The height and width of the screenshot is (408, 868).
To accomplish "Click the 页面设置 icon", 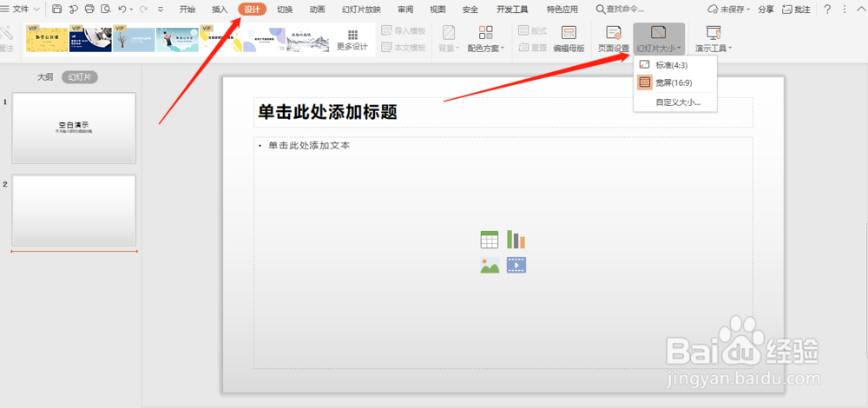I will coord(614,33).
